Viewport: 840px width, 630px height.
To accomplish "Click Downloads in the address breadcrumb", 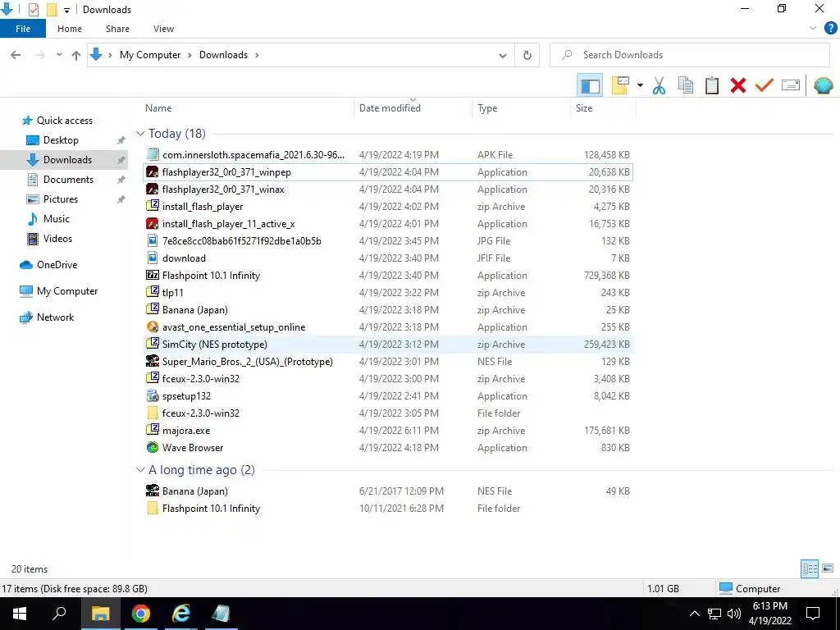I will (x=223, y=55).
